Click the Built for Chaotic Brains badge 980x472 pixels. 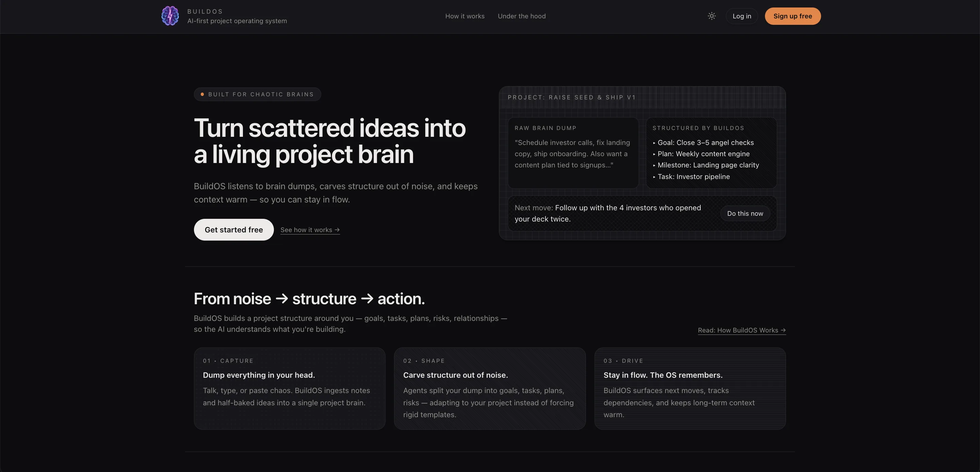(x=258, y=94)
